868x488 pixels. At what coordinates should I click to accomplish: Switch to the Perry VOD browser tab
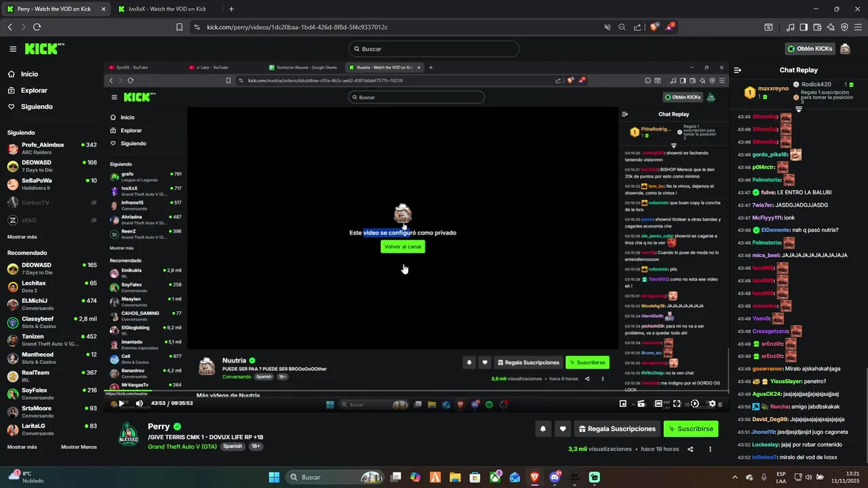click(x=56, y=9)
